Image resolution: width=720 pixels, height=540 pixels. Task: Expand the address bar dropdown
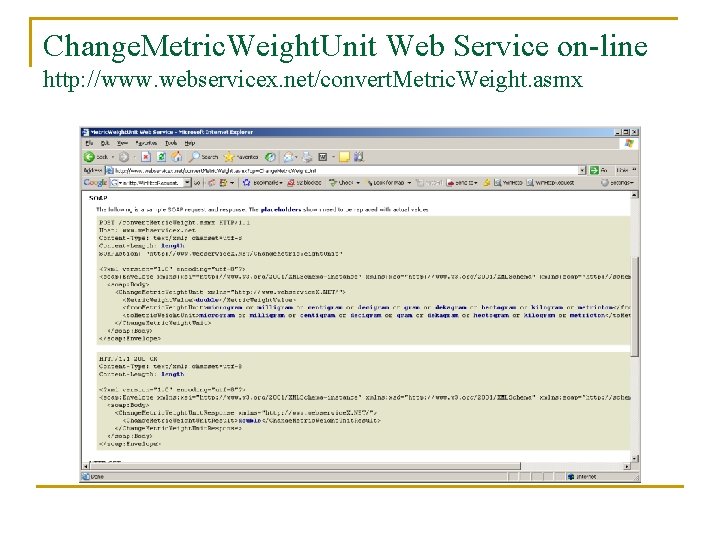tap(582, 170)
